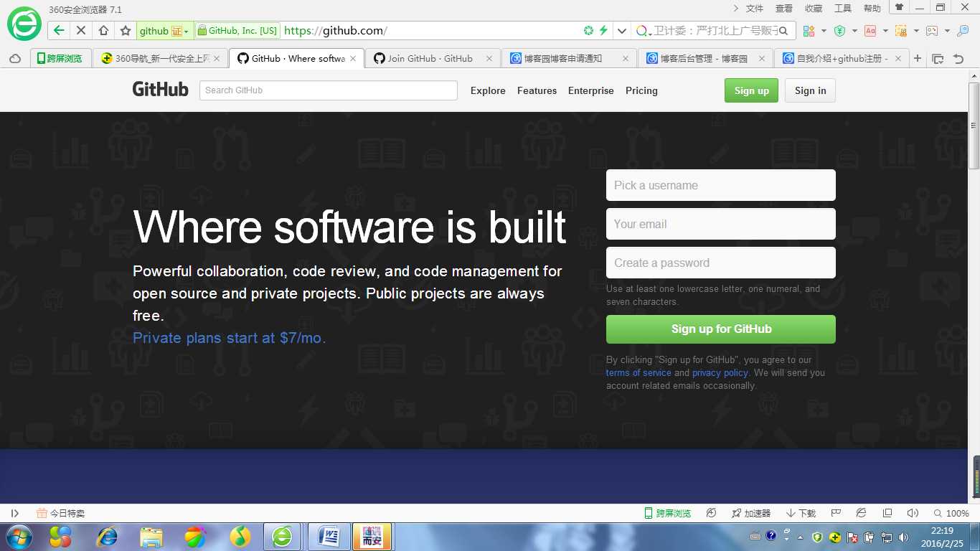
Task: Bookmark this page with the star icon
Action: (x=126, y=30)
